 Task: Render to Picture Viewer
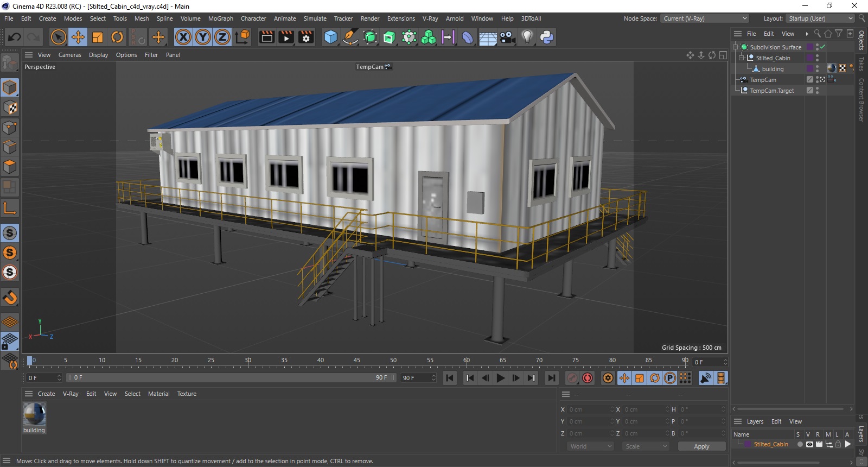[x=286, y=37]
